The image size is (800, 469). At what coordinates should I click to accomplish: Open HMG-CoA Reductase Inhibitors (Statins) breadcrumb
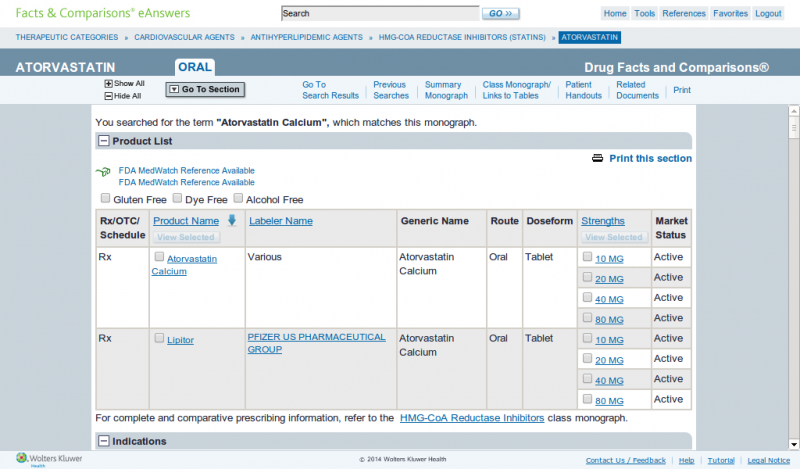point(462,37)
